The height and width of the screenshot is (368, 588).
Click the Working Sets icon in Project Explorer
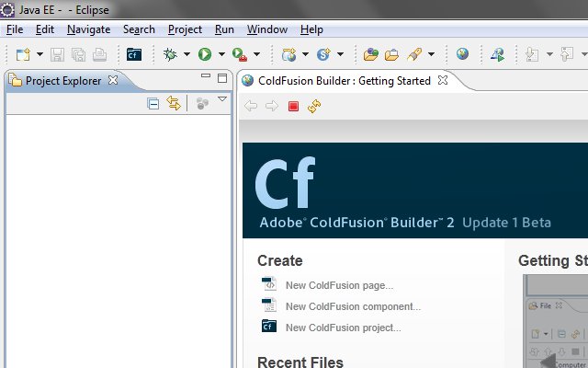click(202, 103)
